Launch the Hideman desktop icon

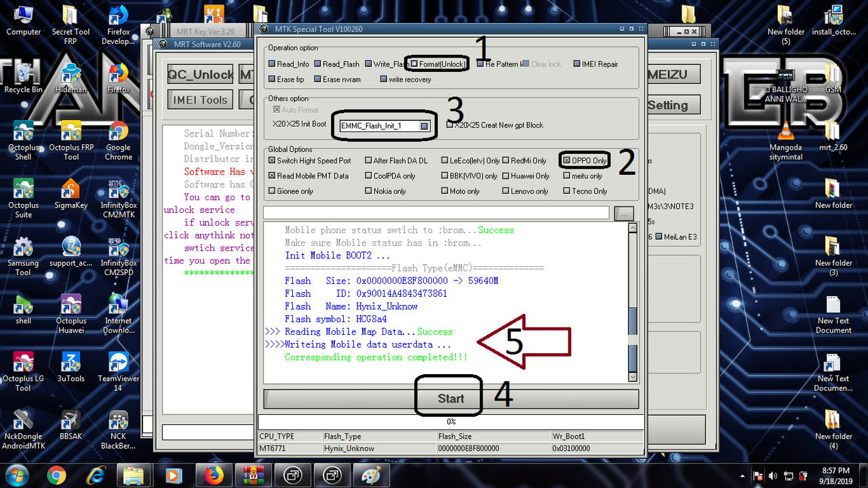tap(71, 78)
